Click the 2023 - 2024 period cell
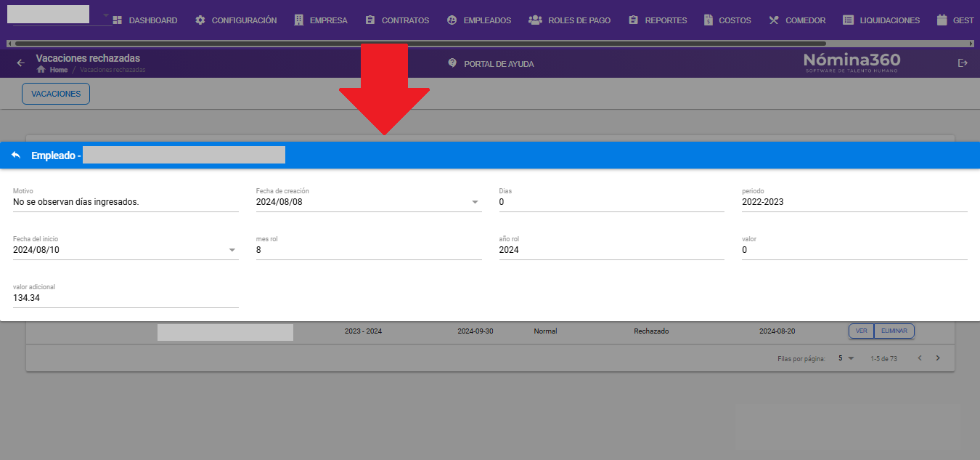The image size is (980, 460). coord(363,331)
